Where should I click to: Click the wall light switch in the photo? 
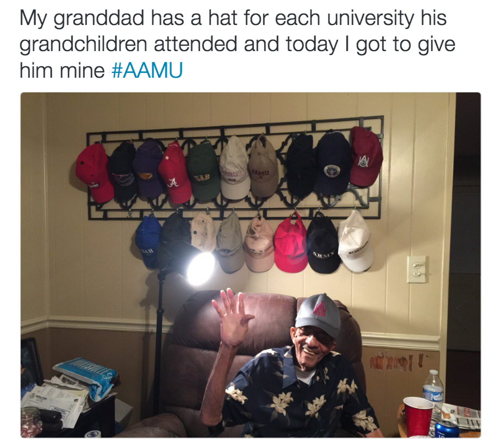(417, 269)
